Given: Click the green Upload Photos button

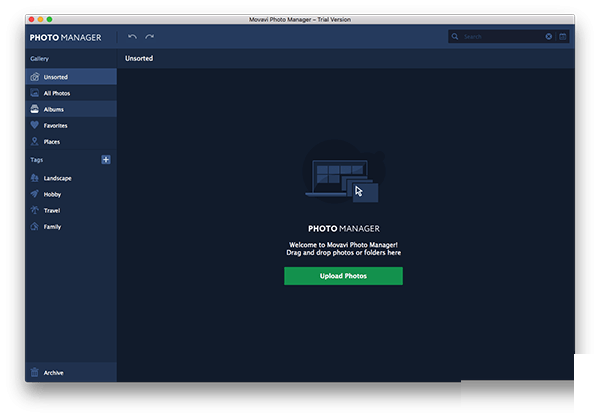Looking at the screenshot, I should pyautogui.click(x=343, y=276).
